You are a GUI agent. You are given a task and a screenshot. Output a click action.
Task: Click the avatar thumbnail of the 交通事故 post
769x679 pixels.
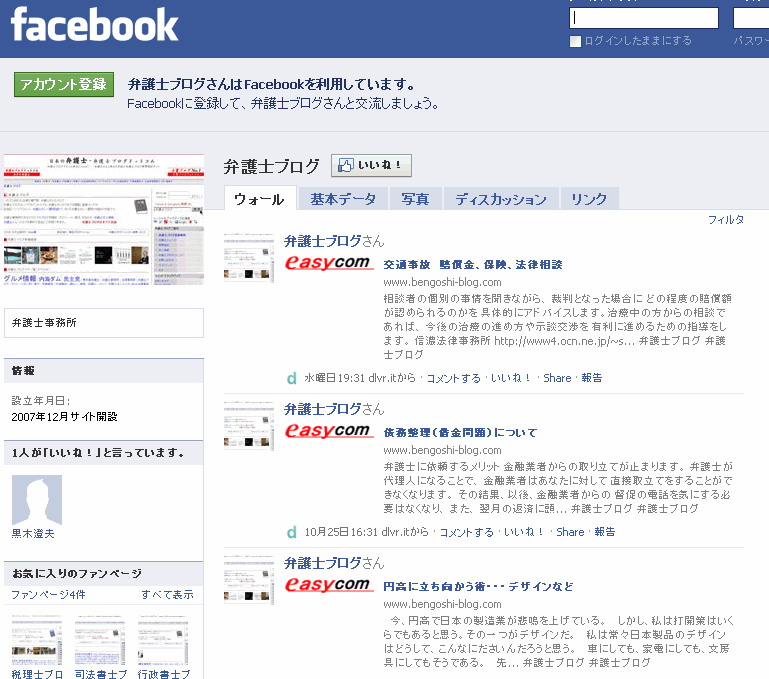tap(249, 258)
